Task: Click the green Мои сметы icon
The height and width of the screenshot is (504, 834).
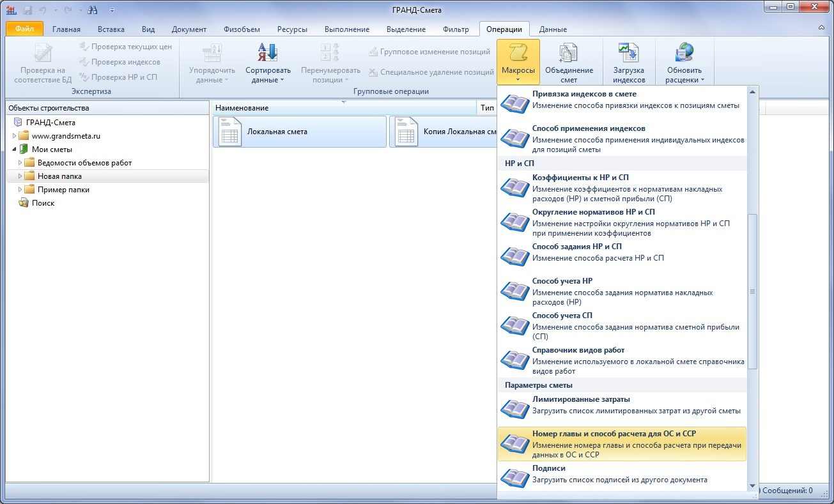Action: pos(24,149)
